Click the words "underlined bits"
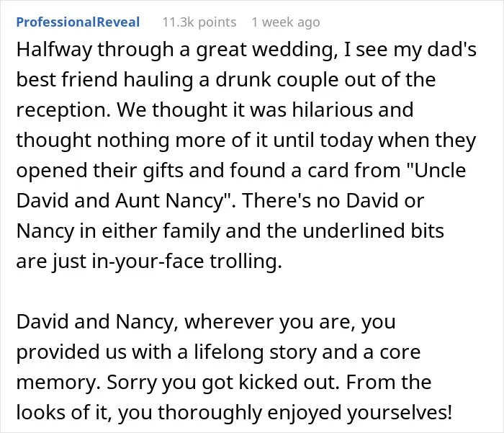504x433 pixels. (x=373, y=231)
